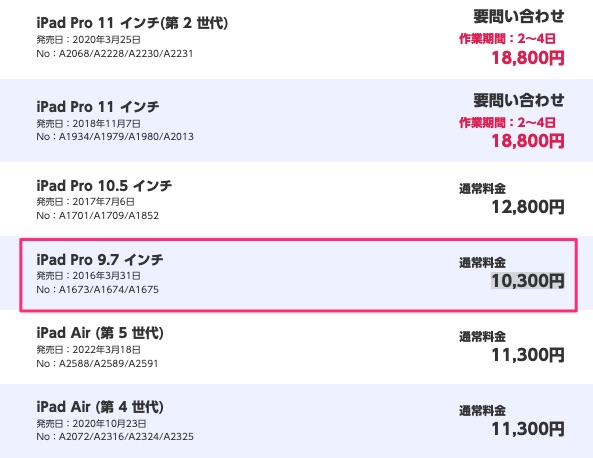Click the first 要問い合わせ label

tap(519, 17)
